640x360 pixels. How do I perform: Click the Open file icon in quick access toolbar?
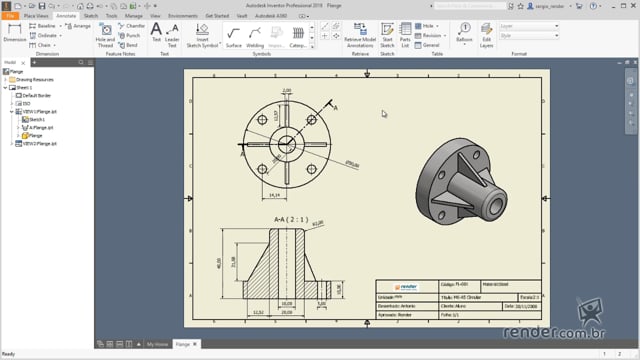(x=31, y=6)
